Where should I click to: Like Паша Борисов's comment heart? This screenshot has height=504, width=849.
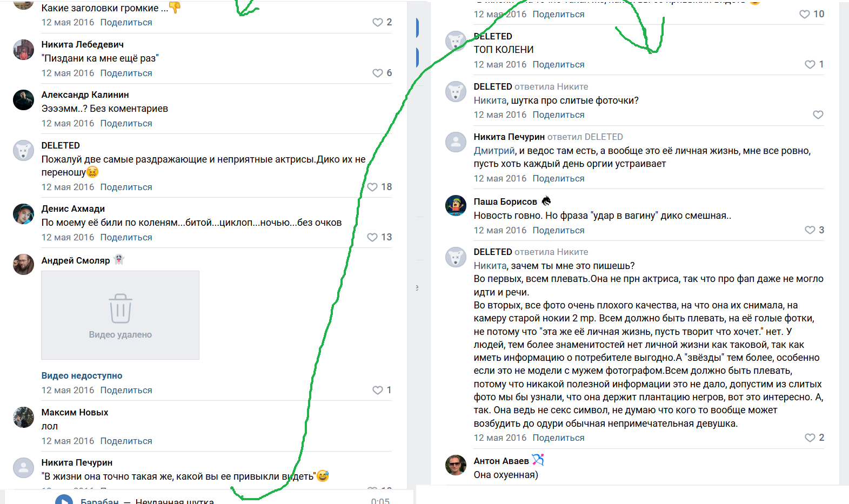tap(810, 230)
